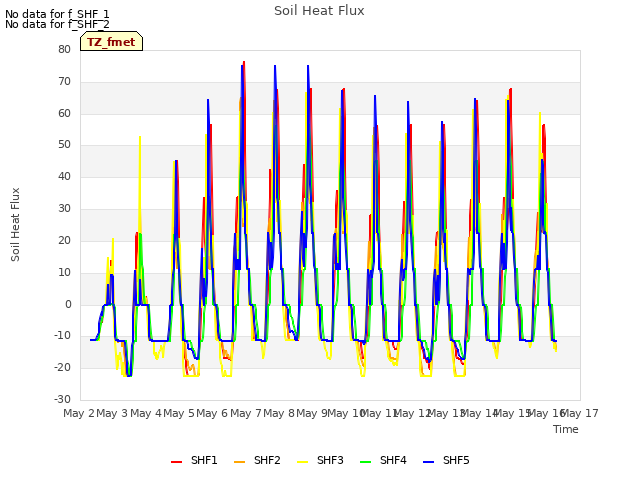Select the SHF5 legend label
This screenshot has width=640, height=480.
[x=456, y=460]
